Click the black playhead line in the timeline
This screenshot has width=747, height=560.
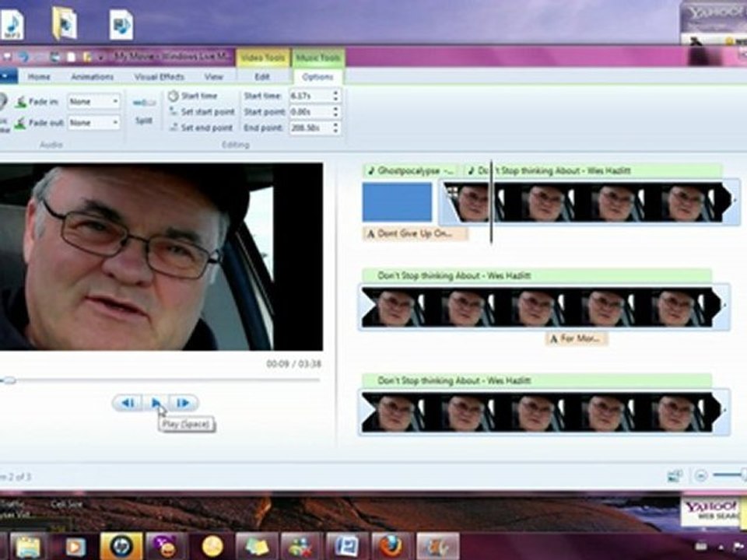491,202
